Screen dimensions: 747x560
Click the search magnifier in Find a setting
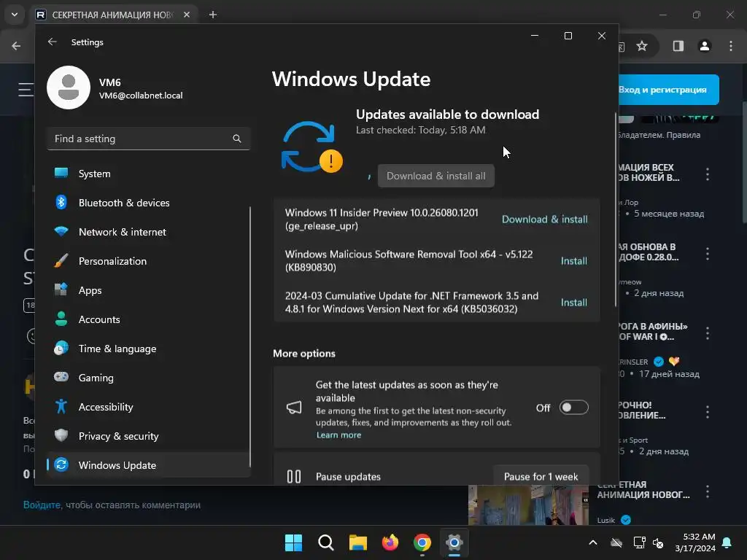(237, 139)
